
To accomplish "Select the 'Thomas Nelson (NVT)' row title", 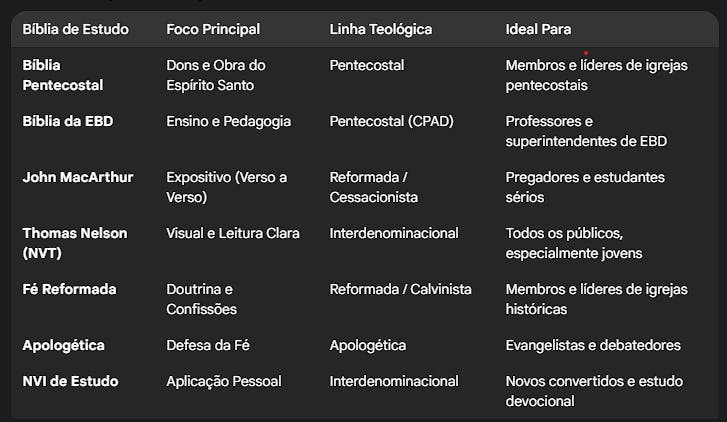I will pos(75,243).
